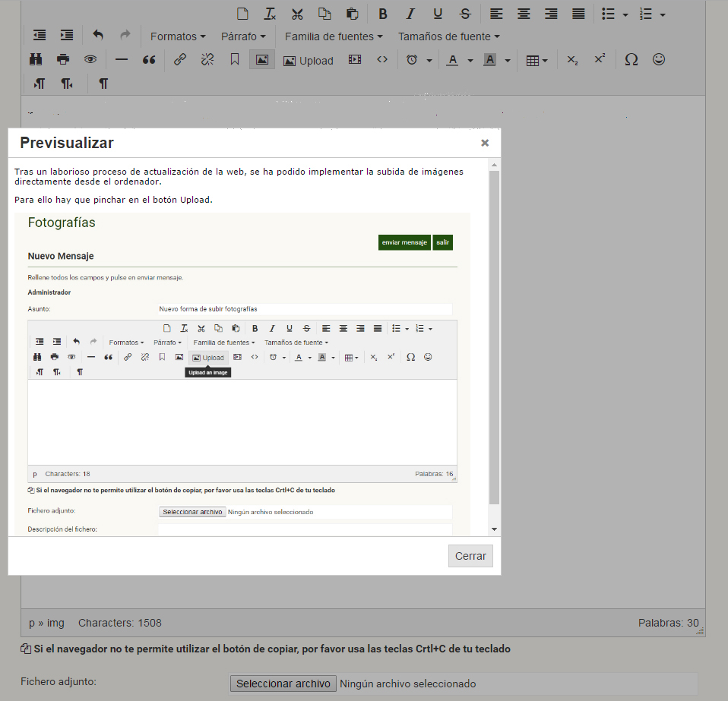Click the Insert image icon
The image size is (728, 701).
point(262,59)
